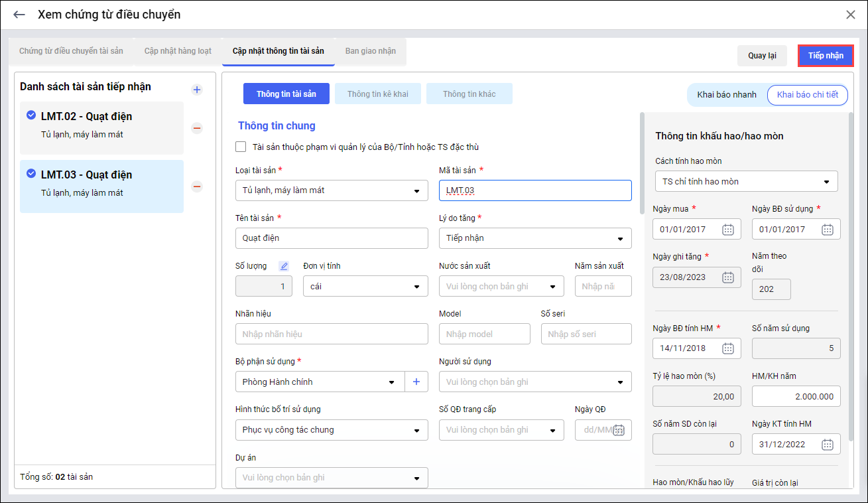Remove LMT.03 asset with red minus icon
The height and width of the screenshot is (503, 868).
(197, 186)
